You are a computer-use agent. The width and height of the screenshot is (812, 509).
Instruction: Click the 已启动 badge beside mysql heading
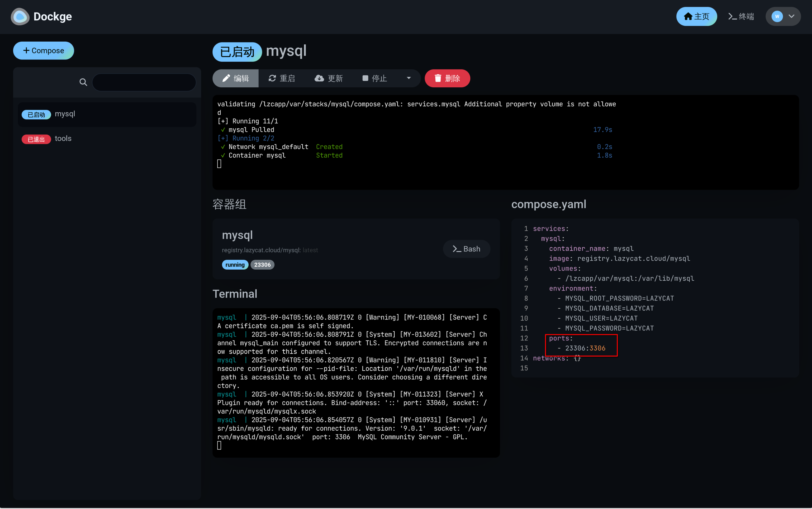tap(237, 52)
